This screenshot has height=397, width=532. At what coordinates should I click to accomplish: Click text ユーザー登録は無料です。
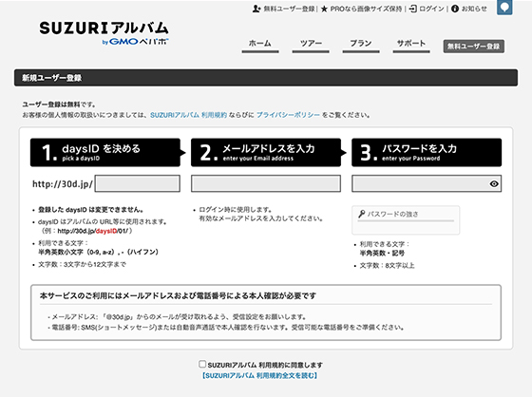click(59, 104)
